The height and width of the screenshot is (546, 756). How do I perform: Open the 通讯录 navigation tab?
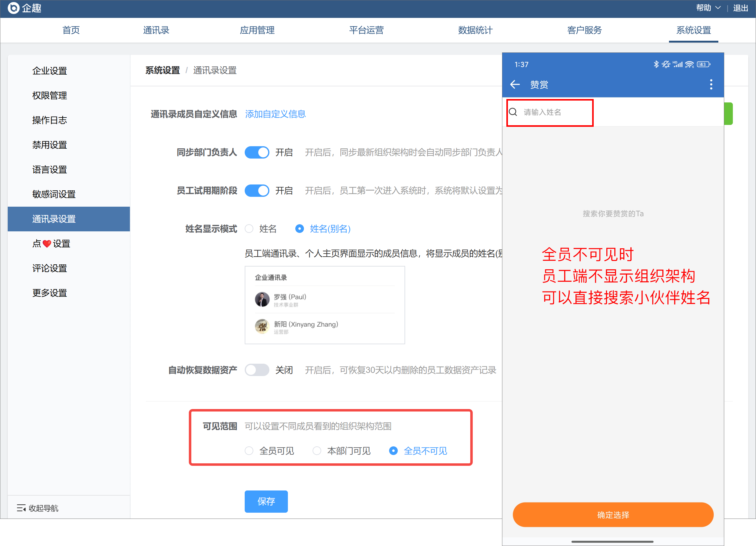pos(156,30)
